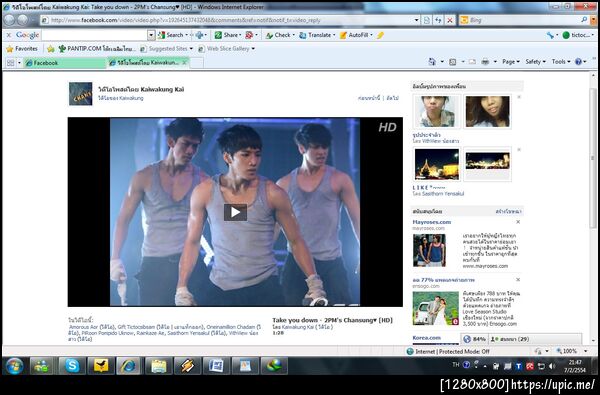Click the Google toolbar Search button
The width and height of the screenshot is (600, 395).
tap(171, 35)
